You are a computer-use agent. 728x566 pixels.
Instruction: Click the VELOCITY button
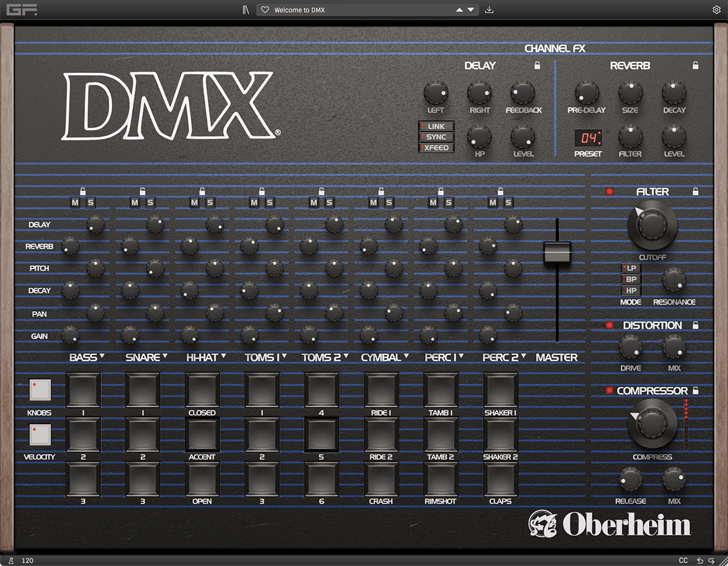pos(39,435)
